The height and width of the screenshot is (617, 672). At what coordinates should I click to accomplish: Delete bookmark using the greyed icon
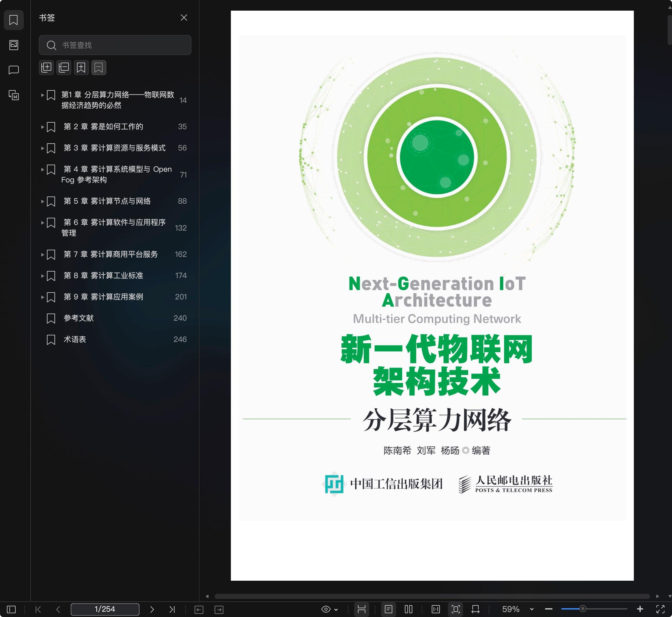click(x=99, y=68)
